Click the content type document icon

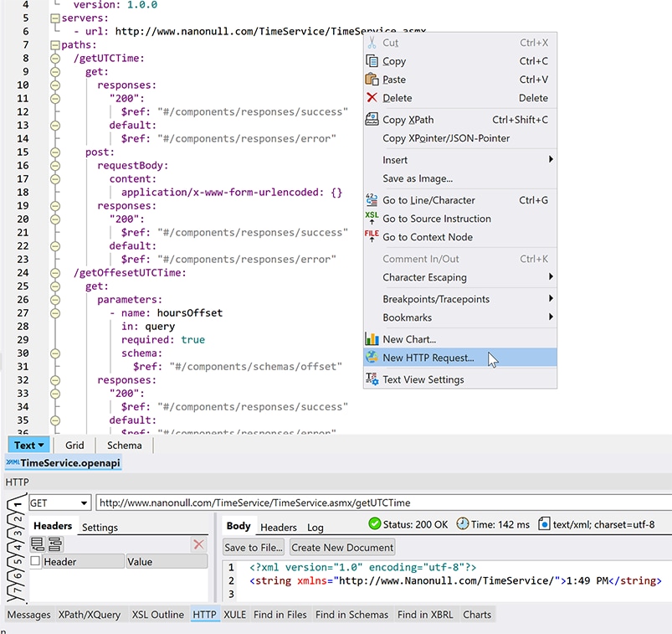pyautogui.click(x=544, y=523)
